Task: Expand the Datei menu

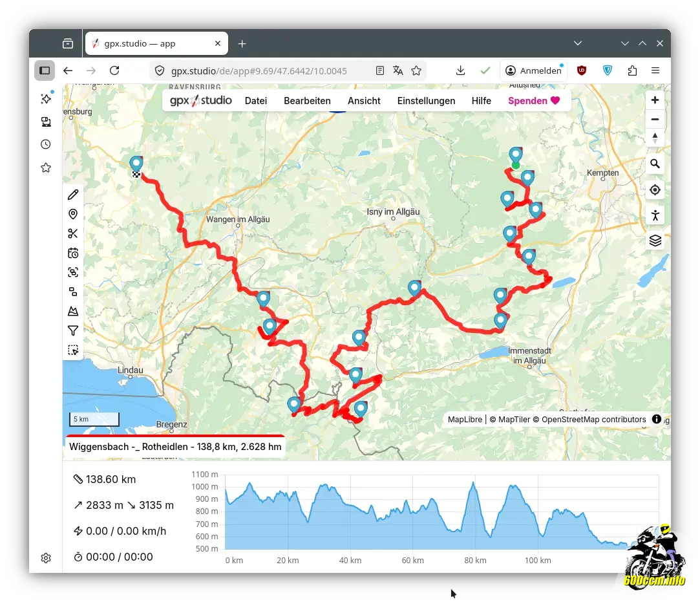Action: pyautogui.click(x=256, y=101)
